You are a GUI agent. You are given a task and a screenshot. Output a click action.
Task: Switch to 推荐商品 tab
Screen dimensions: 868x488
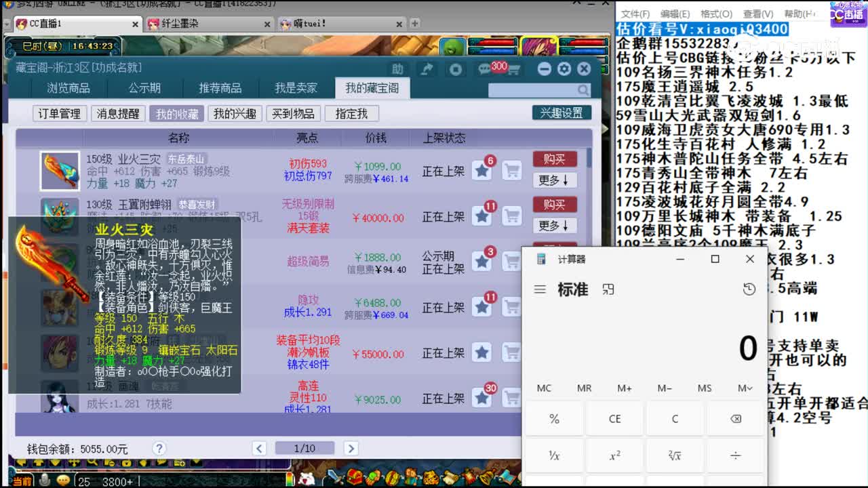pos(220,88)
